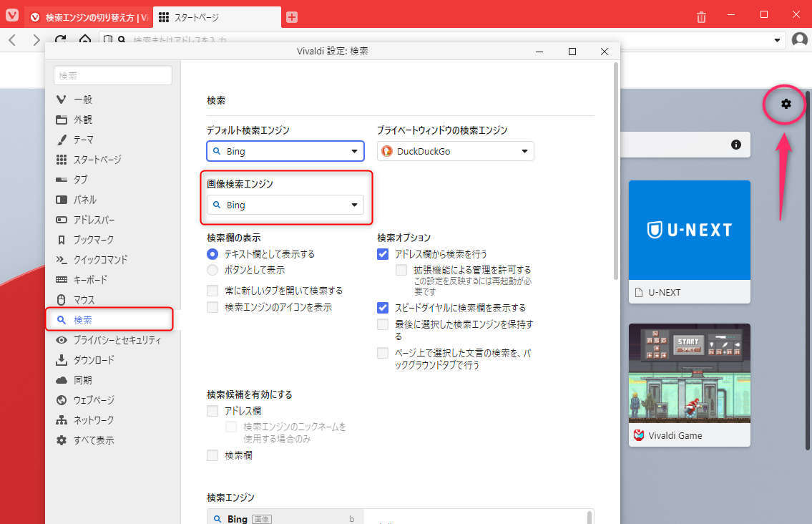Enable アドレス欄 search suggestions checkbox
Image resolution: width=812 pixels, height=524 pixels.
point(212,411)
